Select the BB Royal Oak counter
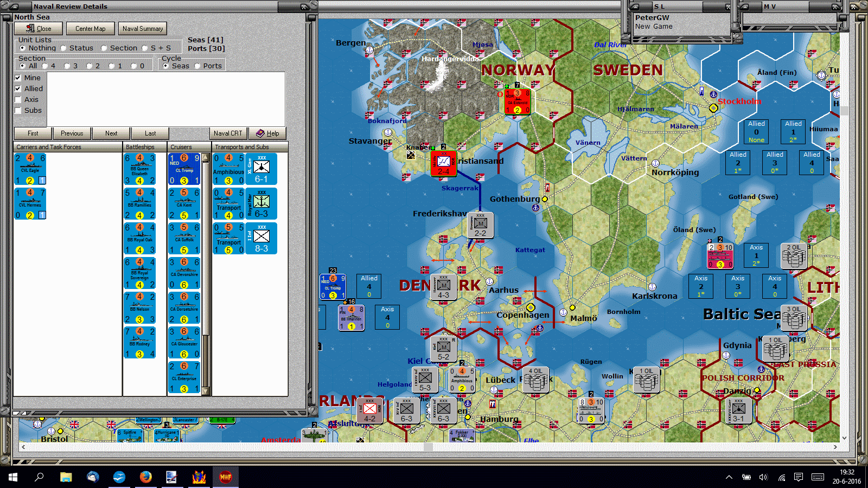868x488 pixels. [x=140, y=239]
